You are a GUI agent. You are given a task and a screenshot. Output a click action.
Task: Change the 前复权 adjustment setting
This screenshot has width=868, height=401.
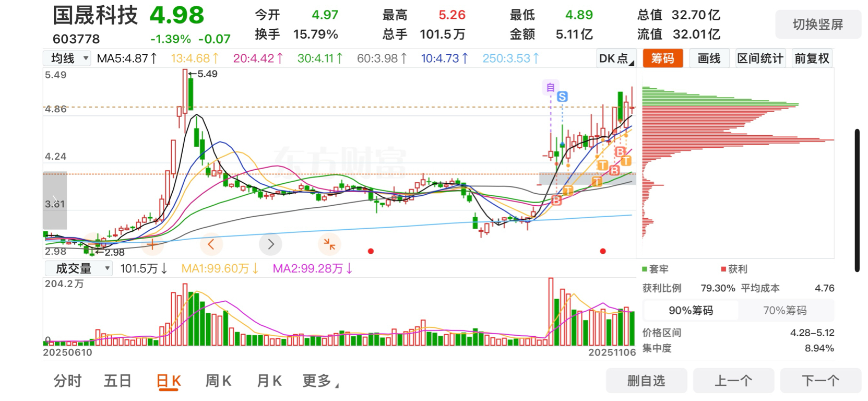point(812,58)
